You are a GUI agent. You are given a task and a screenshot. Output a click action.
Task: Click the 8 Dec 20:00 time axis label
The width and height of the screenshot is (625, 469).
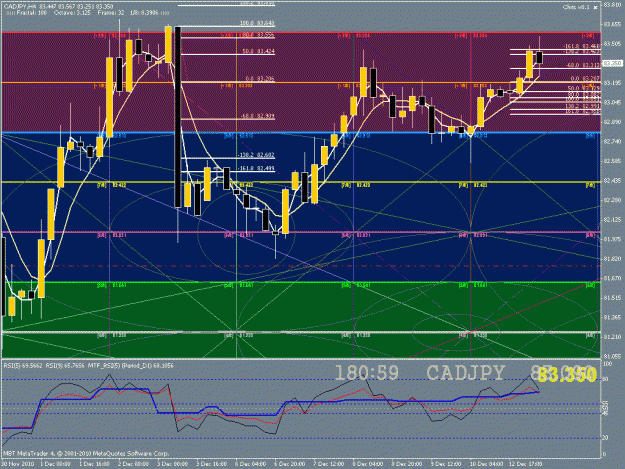[x=407, y=464]
